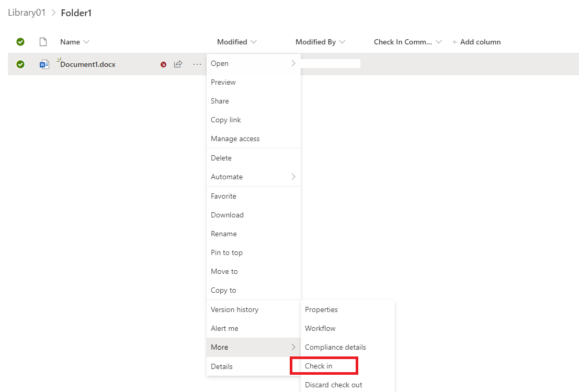
Task: Select Workflow in the More submenu
Action: tap(348, 329)
